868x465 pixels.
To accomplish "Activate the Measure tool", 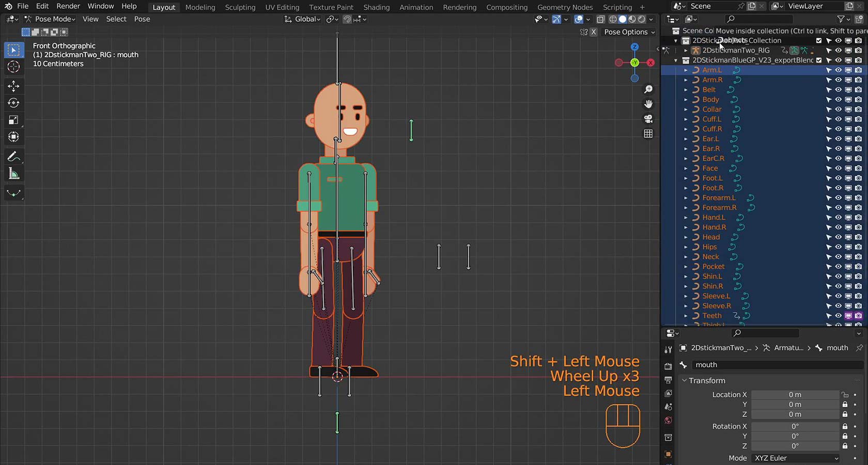I will (x=14, y=174).
